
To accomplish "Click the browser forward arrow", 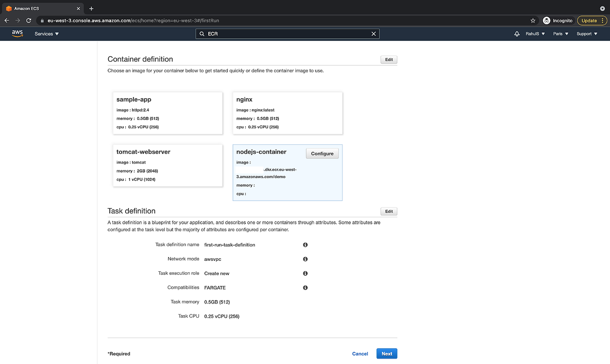I will tap(18, 20).
